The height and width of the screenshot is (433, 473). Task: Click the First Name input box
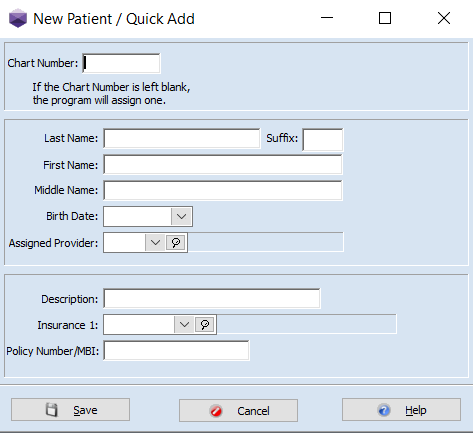point(223,165)
